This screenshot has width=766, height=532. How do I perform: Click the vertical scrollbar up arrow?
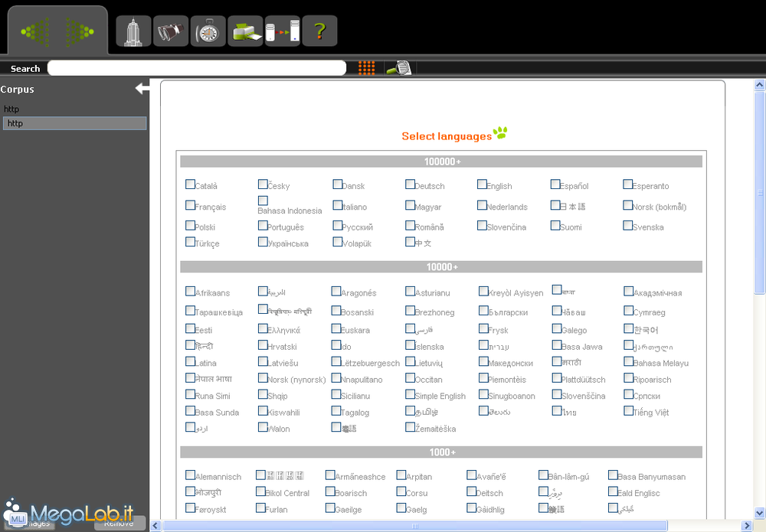759,85
